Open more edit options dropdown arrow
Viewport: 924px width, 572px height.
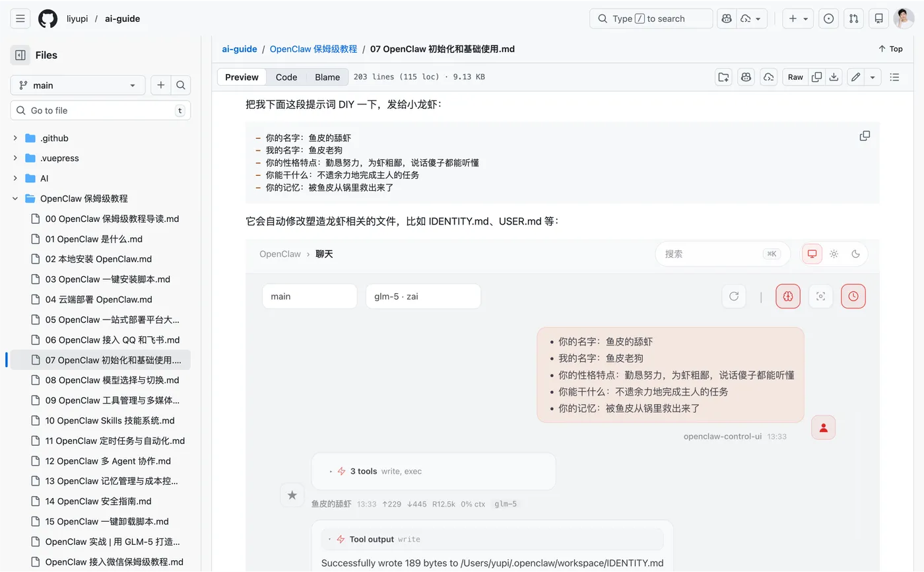click(873, 77)
